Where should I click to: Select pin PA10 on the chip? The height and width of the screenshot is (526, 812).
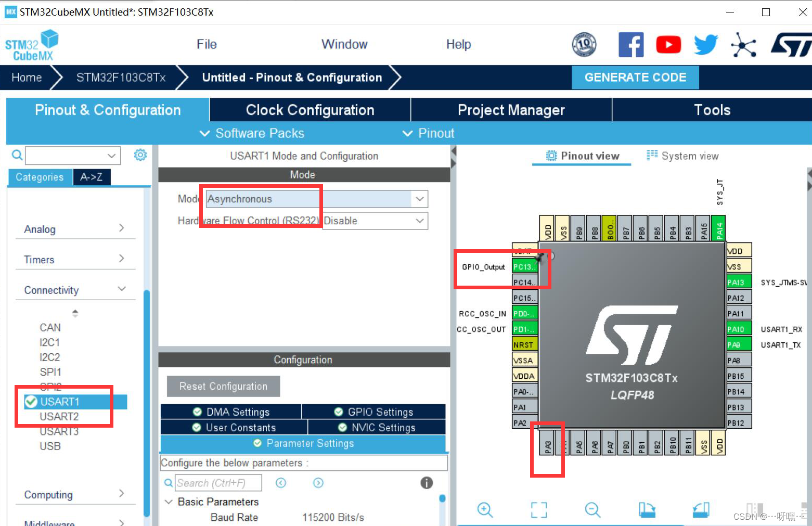coord(739,329)
